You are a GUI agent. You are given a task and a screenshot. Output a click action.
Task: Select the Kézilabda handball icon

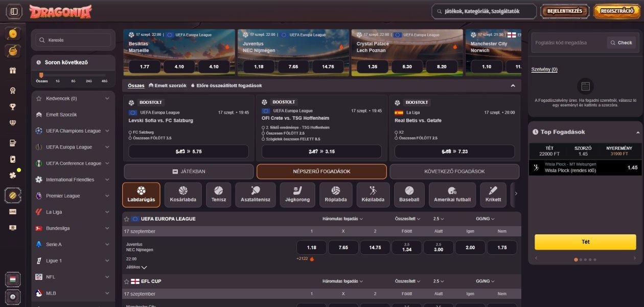tap(373, 195)
